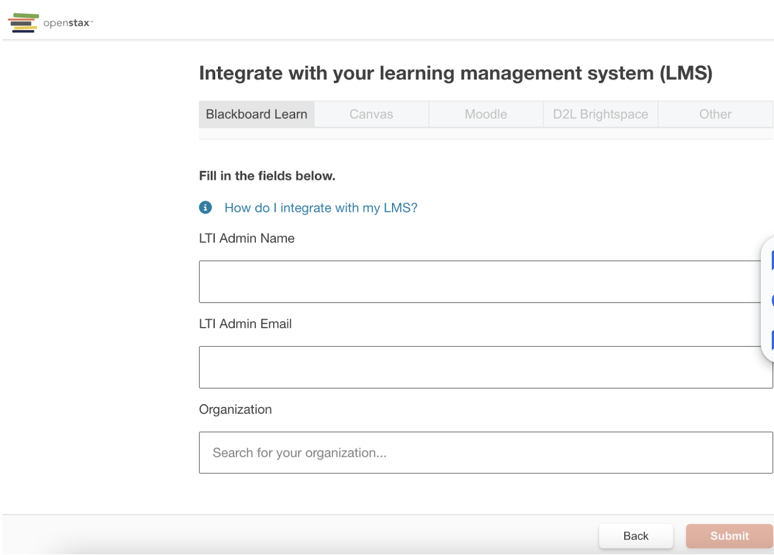Click the Back button
This screenshot has height=555, width=774.
click(636, 536)
